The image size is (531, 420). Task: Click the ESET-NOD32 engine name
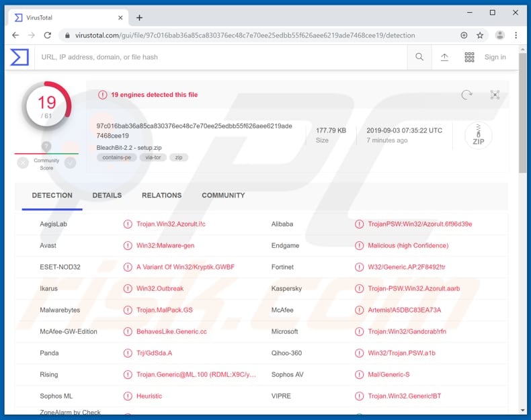pos(60,267)
